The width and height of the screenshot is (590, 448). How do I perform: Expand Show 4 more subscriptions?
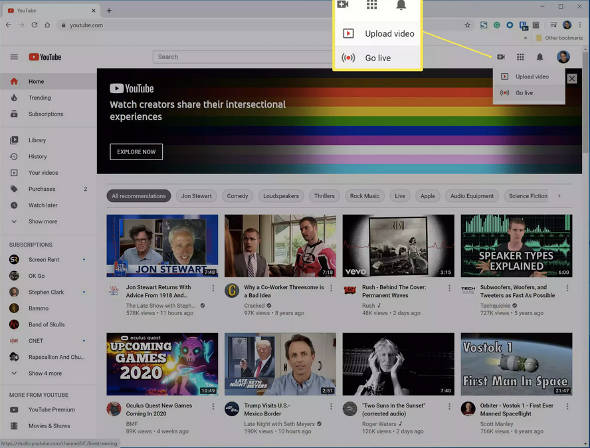click(x=48, y=373)
